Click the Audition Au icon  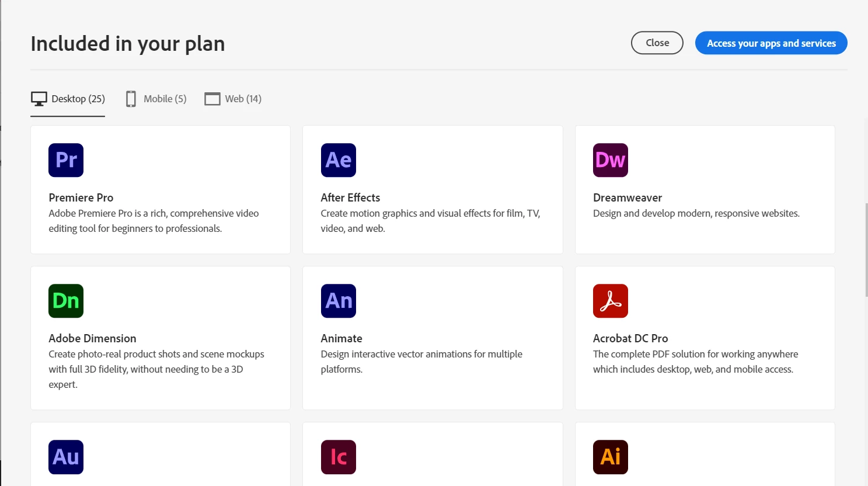66,457
